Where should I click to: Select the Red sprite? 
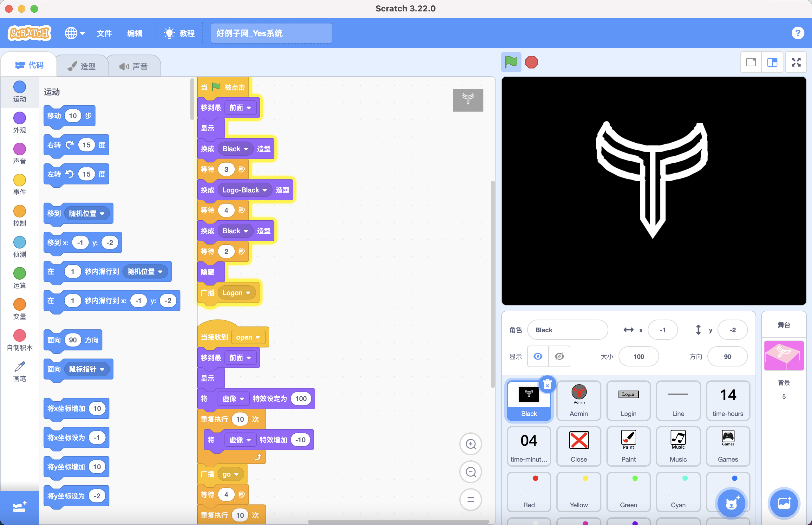click(x=529, y=492)
